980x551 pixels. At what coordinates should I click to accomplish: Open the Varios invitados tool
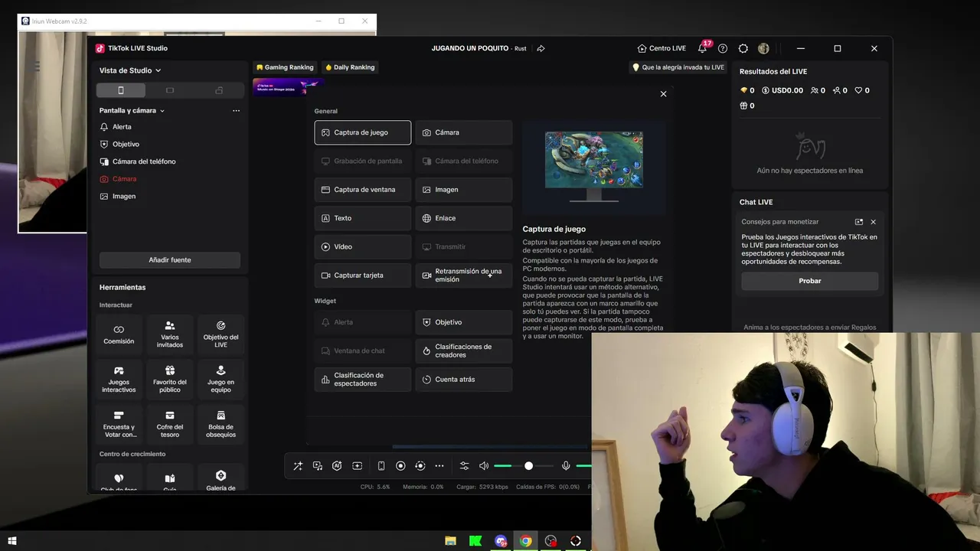pyautogui.click(x=170, y=334)
